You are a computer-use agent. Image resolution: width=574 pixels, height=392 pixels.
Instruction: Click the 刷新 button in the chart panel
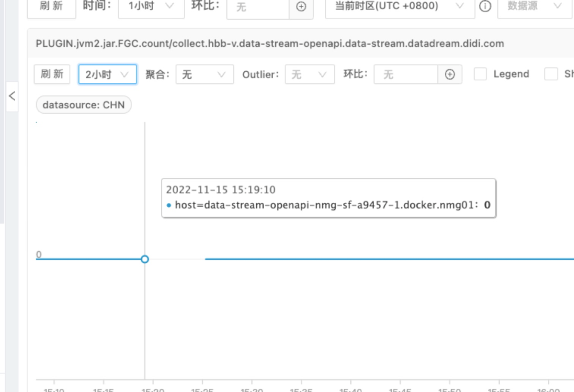pyautogui.click(x=52, y=74)
